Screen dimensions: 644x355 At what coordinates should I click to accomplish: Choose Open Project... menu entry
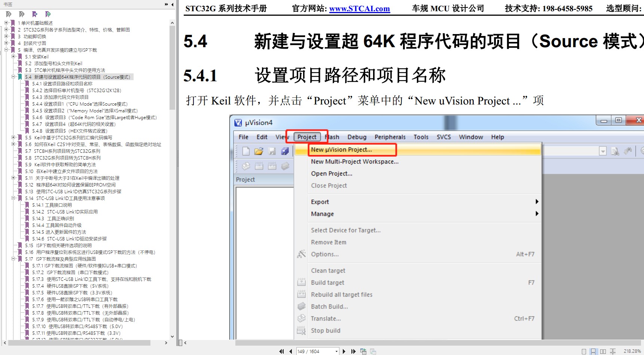pos(332,173)
